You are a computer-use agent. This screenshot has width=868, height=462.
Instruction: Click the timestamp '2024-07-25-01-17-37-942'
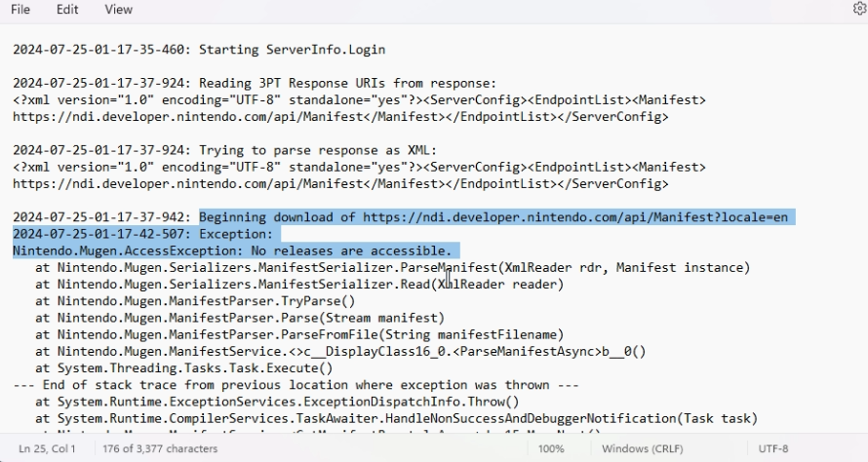pos(99,217)
